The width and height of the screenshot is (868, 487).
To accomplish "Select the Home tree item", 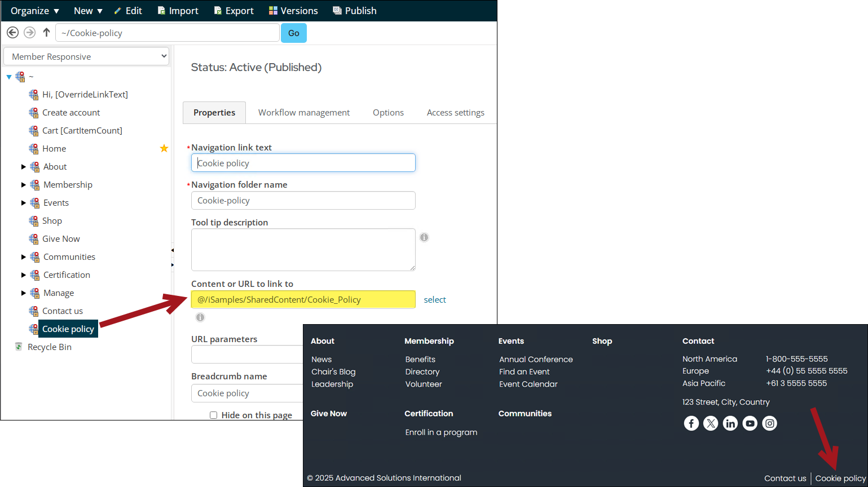I will [x=54, y=149].
